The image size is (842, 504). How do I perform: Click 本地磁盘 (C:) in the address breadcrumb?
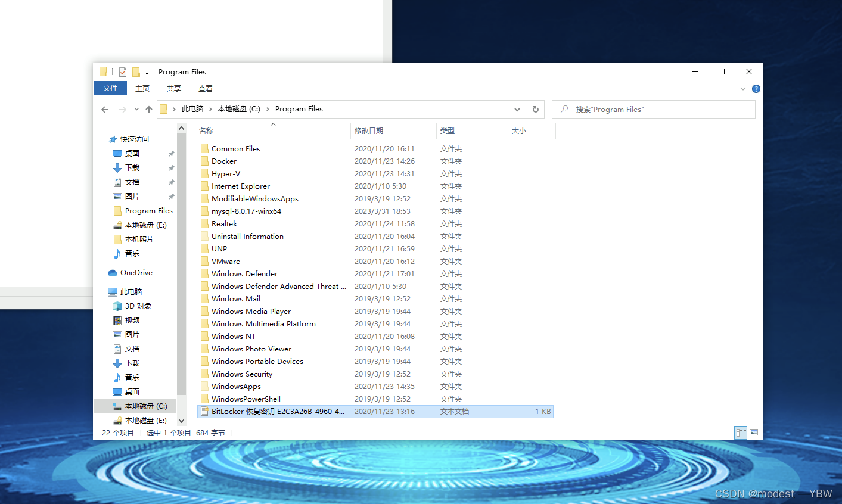click(x=239, y=109)
